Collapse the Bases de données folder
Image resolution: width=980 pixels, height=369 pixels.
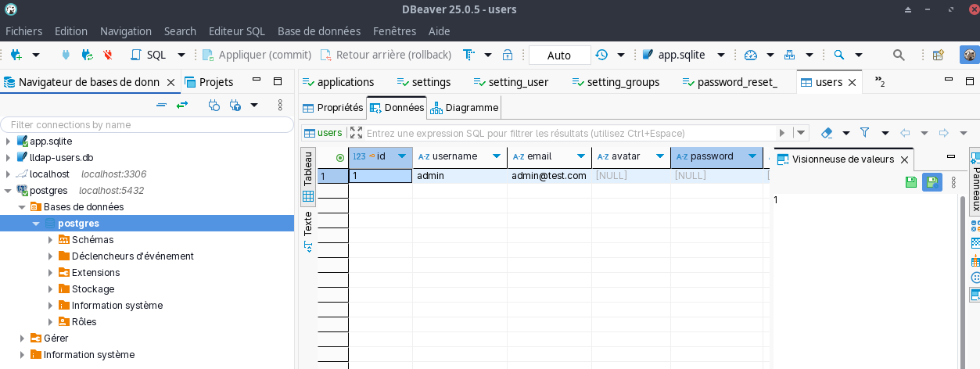(x=23, y=207)
